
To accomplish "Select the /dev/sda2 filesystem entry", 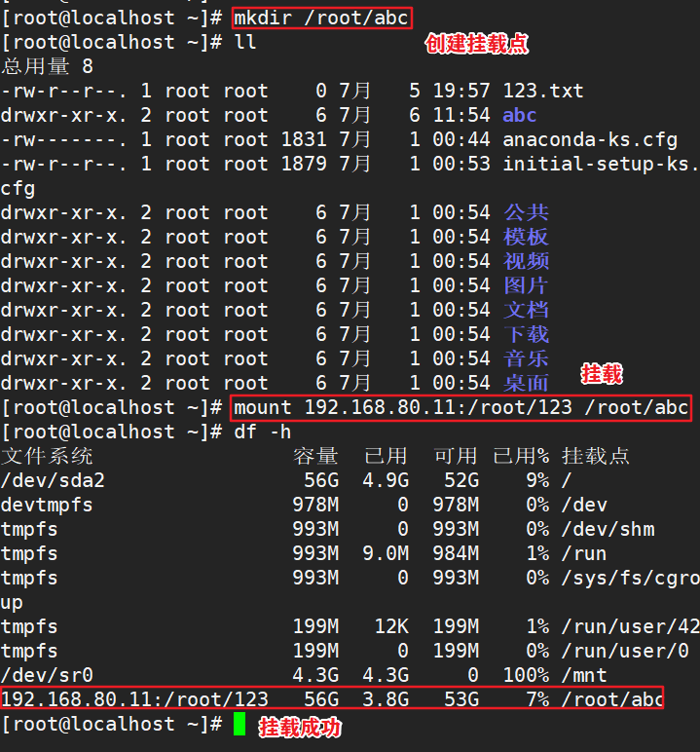I will tap(53, 480).
